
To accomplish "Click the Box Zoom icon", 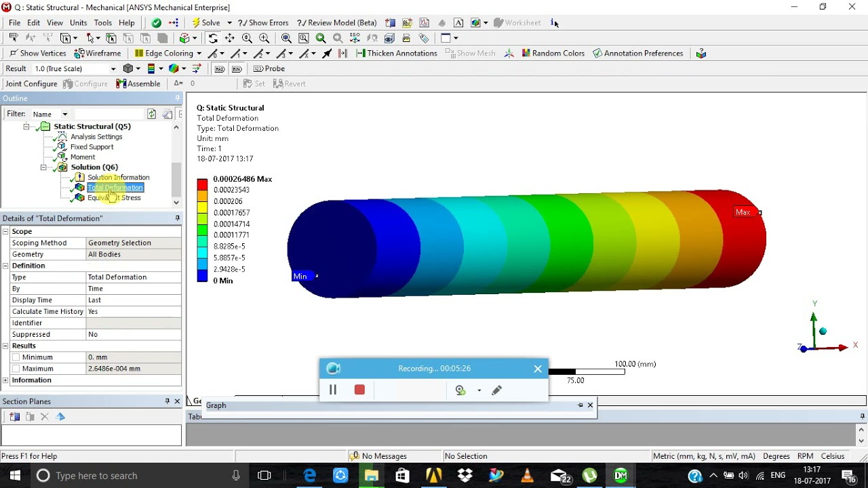I will [x=264, y=38].
